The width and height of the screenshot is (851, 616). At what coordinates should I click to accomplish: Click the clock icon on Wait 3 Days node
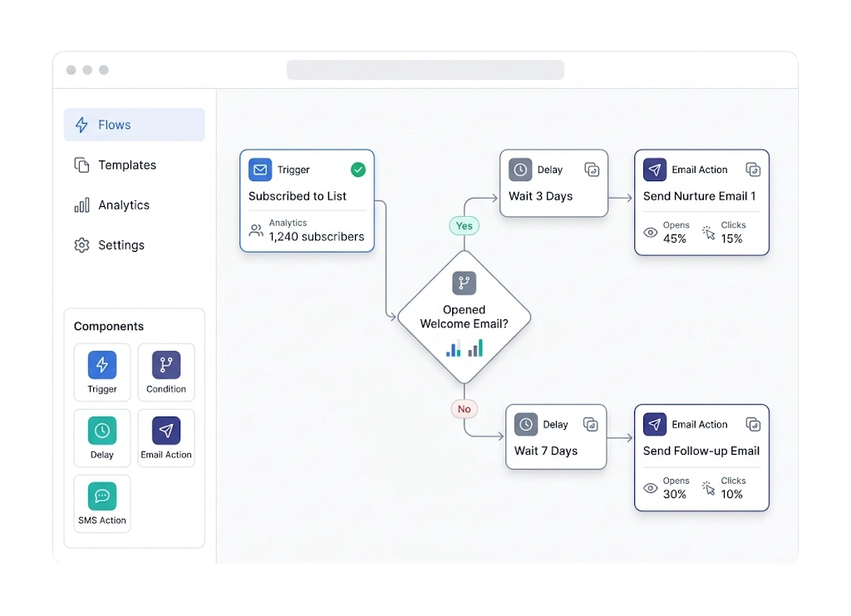tap(520, 170)
